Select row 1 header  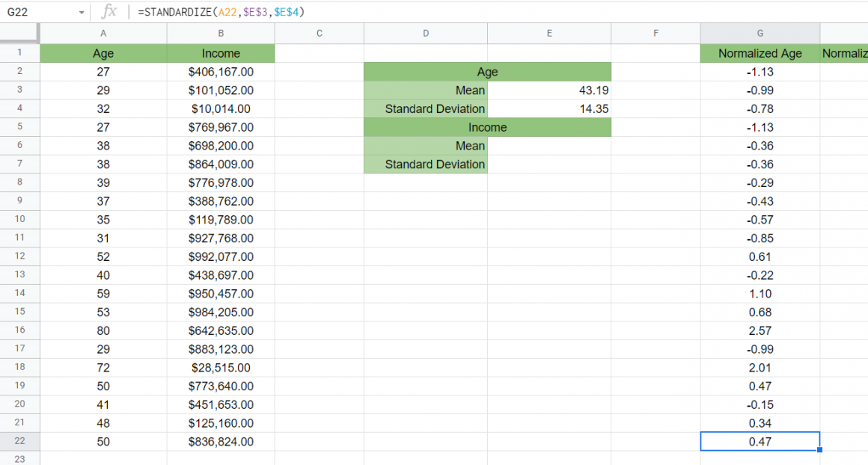pyautogui.click(x=20, y=53)
